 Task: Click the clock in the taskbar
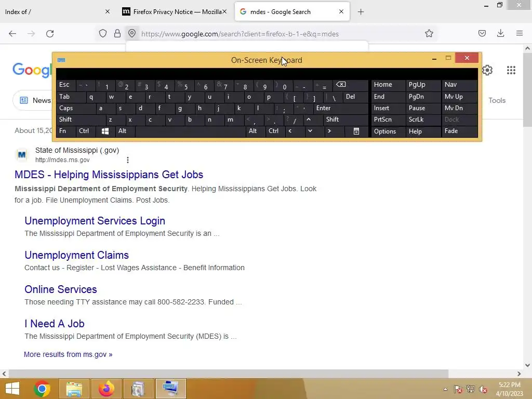click(509, 389)
